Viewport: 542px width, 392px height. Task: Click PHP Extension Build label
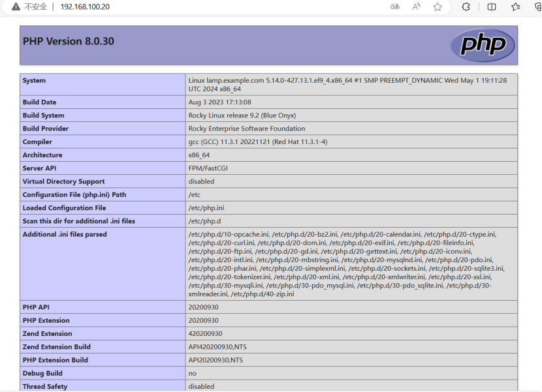[56, 360]
